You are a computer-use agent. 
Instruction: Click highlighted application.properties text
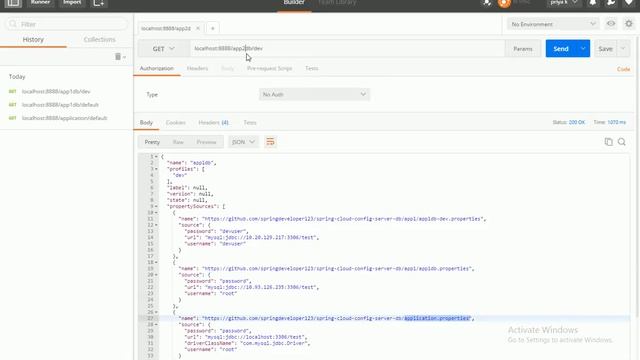click(437, 318)
